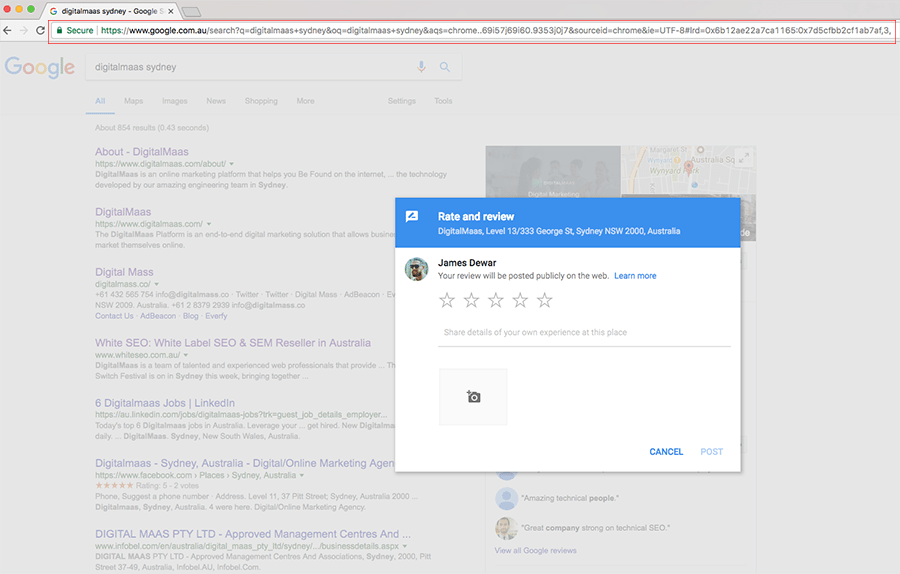Click the review text input field
Image resolution: width=900 pixels, height=574 pixels.
pos(584,333)
